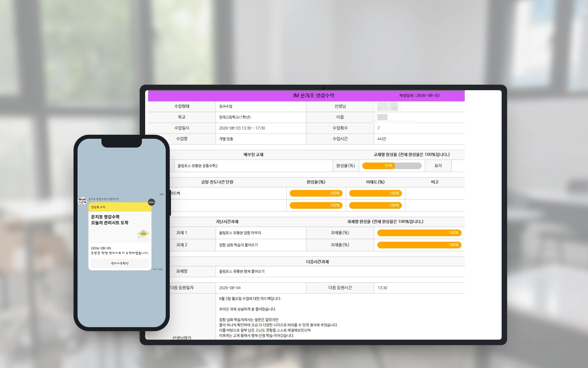The width and height of the screenshot is (588, 368).
Task: Tap the yellow 알림톡 도착 header
Action: (x=120, y=207)
